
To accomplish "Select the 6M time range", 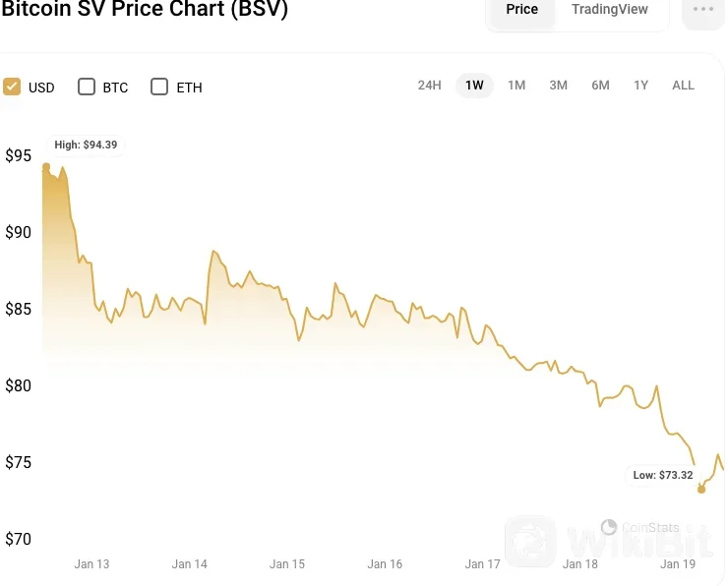I will click(600, 86).
